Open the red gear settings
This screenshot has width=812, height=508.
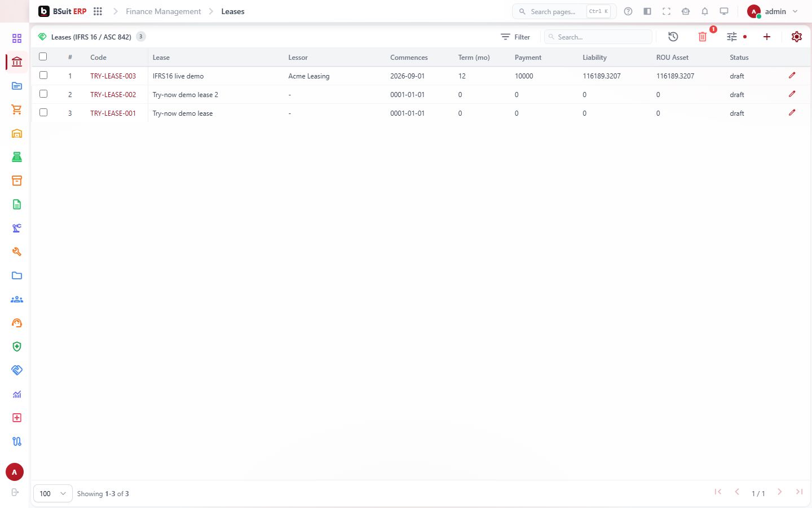tap(797, 37)
